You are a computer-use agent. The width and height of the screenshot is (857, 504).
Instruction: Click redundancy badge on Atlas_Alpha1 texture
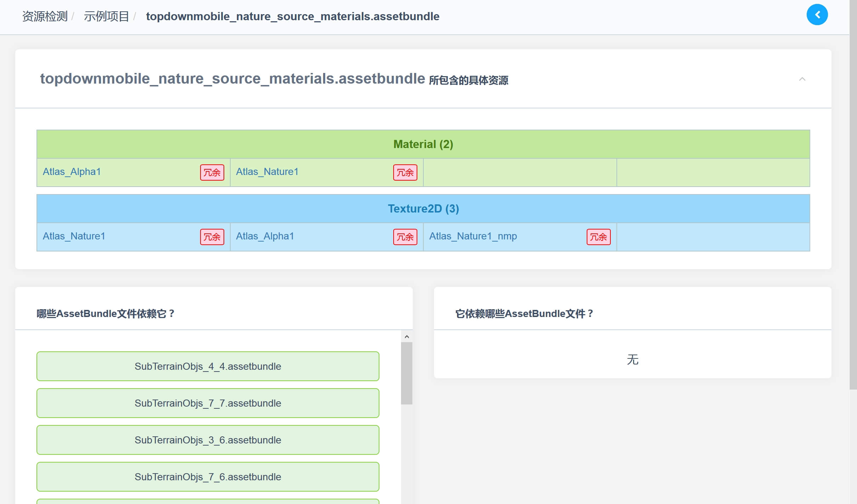[x=405, y=237]
